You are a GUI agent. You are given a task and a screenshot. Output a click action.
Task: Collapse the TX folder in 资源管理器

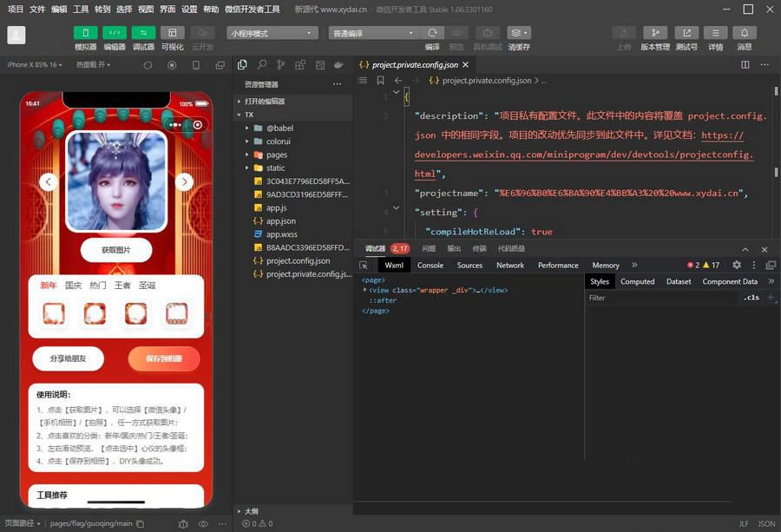[239, 114]
